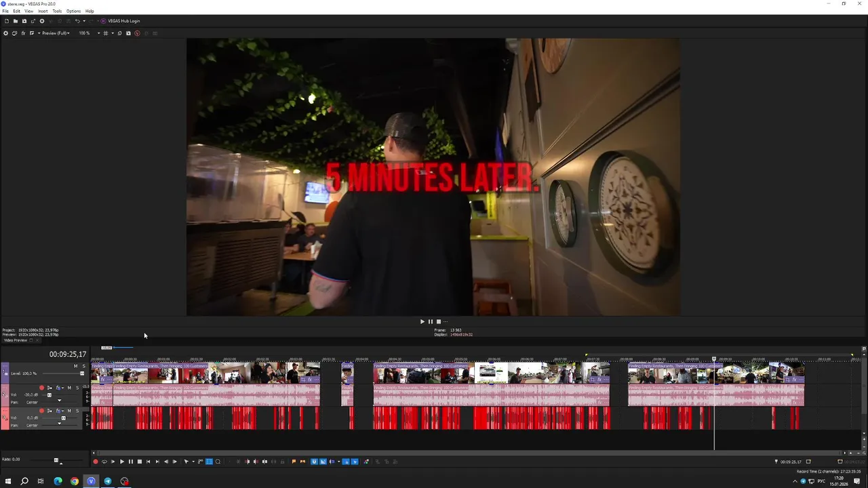Mute audio track 3
This screenshot has height=488, width=868.
pyautogui.click(x=69, y=411)
